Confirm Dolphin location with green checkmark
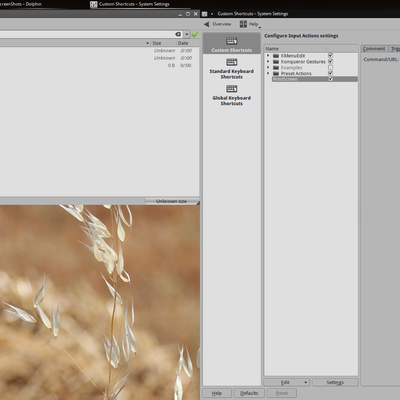This screenshot has width=400, height=400. (x=195, y=34)
